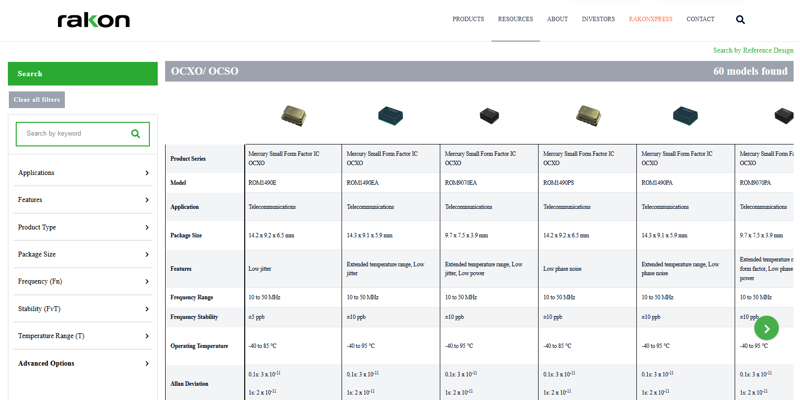Open the Products menu
The image size is (800, 400).
click(468, 19)
